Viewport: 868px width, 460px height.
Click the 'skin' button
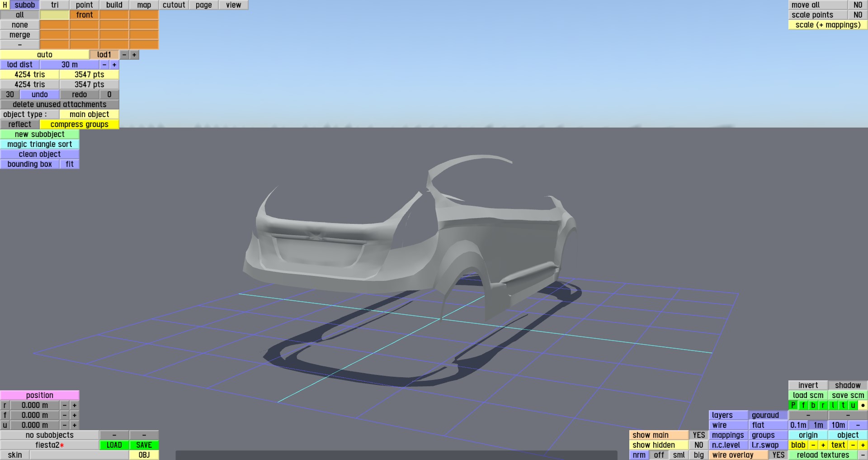[15, 455]
